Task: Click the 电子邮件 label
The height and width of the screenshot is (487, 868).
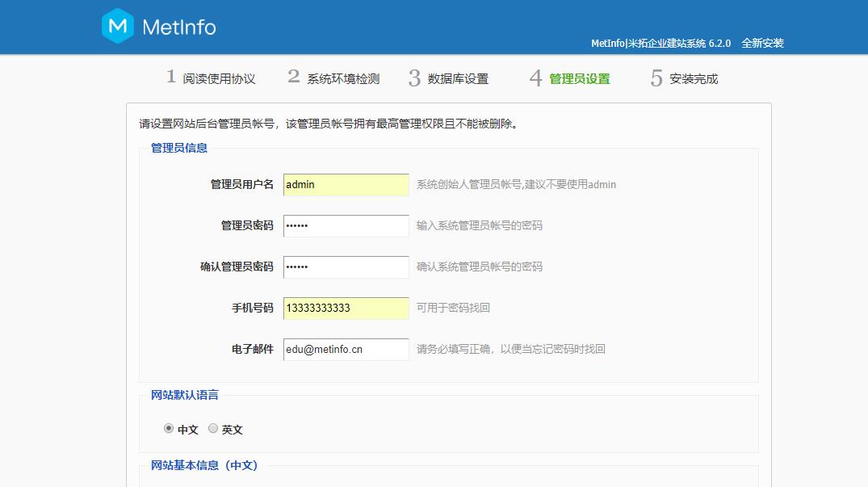Action: 253,349
